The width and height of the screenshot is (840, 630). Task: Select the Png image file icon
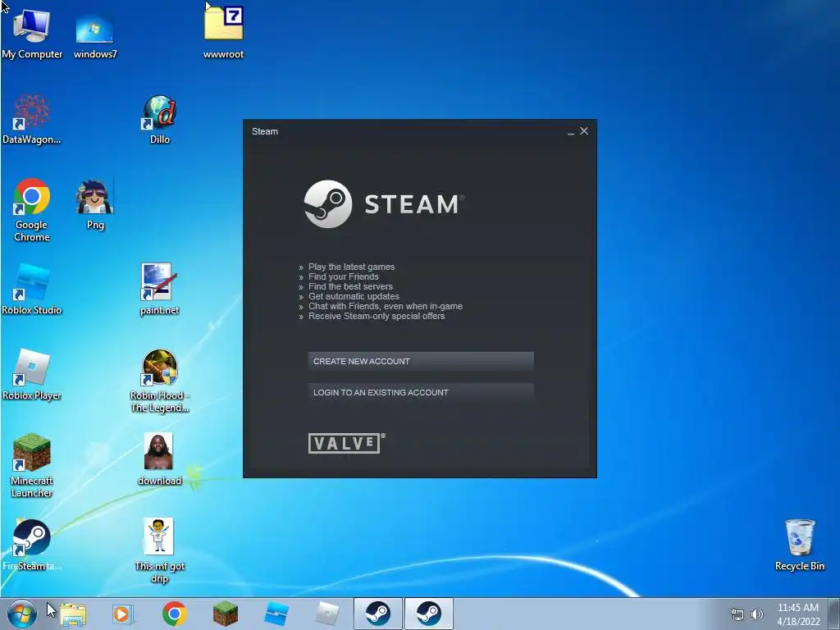95,204
